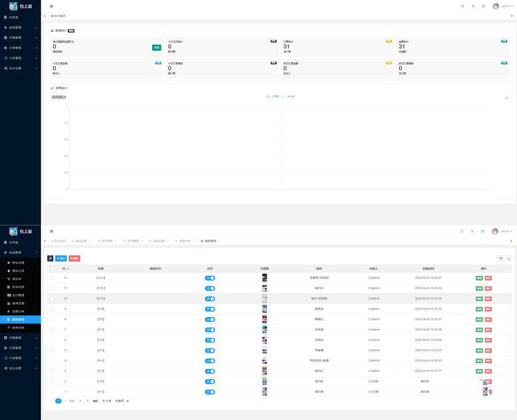Tick the checkbox for row ID 10
Screen dimensions: 517x420
coord(52,298)
